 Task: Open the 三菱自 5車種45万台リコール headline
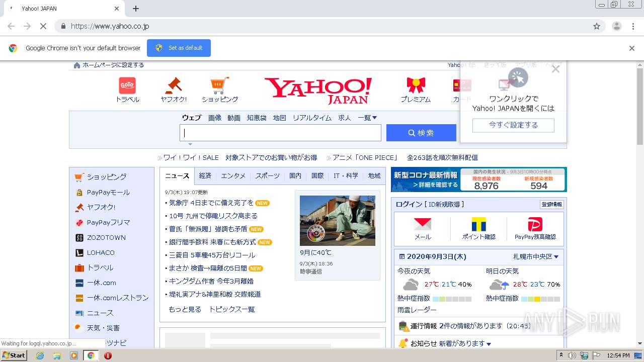212,255
